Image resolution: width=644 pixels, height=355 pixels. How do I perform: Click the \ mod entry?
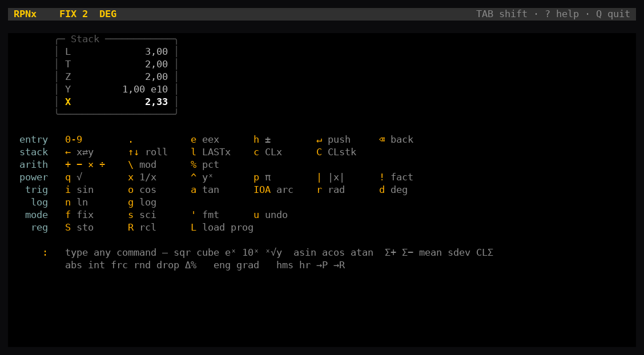[142, 164]
